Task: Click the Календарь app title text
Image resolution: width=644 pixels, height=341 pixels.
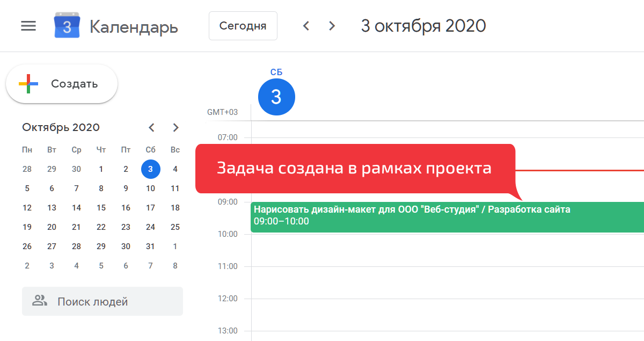Action: tap(134, 26)
